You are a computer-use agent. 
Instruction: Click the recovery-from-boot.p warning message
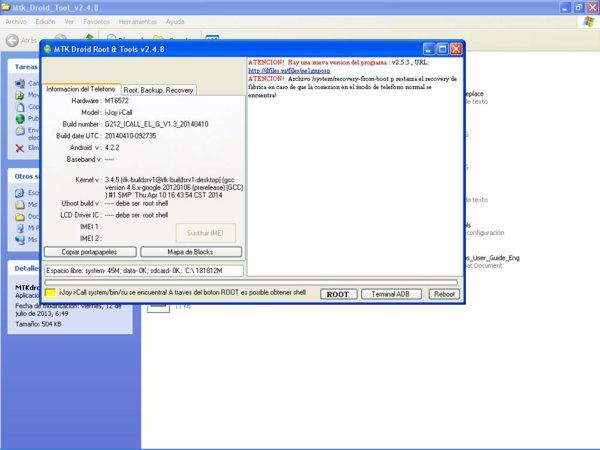coord(352,87)
